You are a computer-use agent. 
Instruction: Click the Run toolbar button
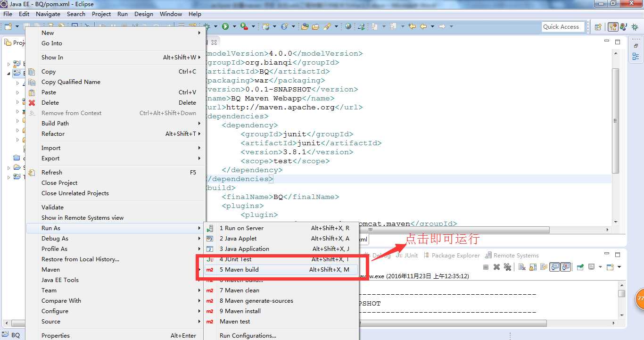[225, 26]
